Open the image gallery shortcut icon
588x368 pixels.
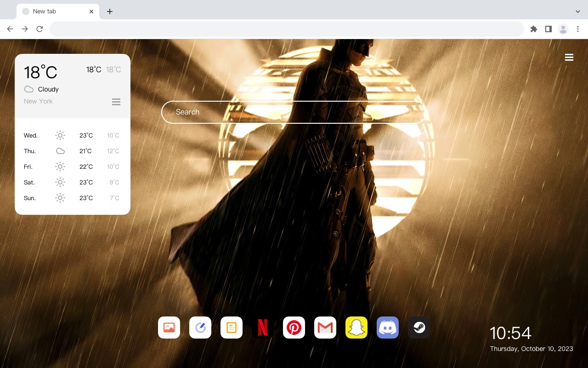[169, 328]
